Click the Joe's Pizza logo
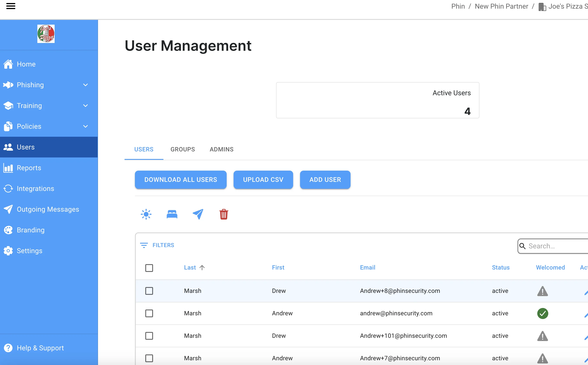 coord(46,34)
